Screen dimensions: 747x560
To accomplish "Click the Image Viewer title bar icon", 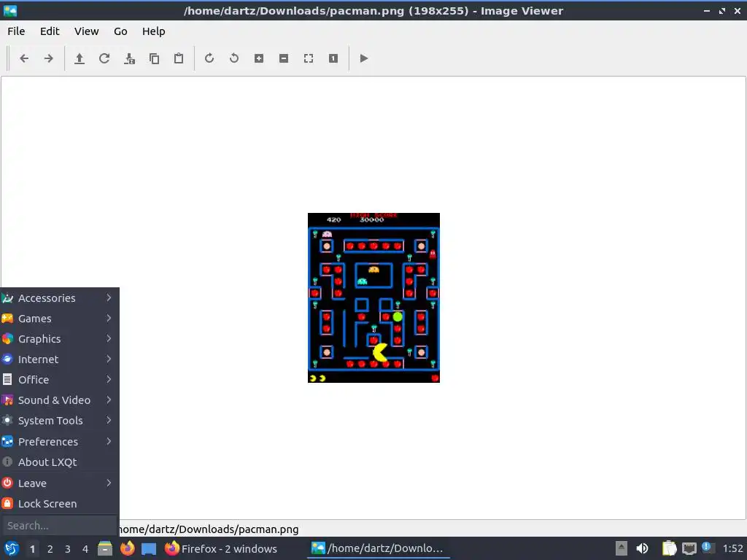I will pos(9,10).
